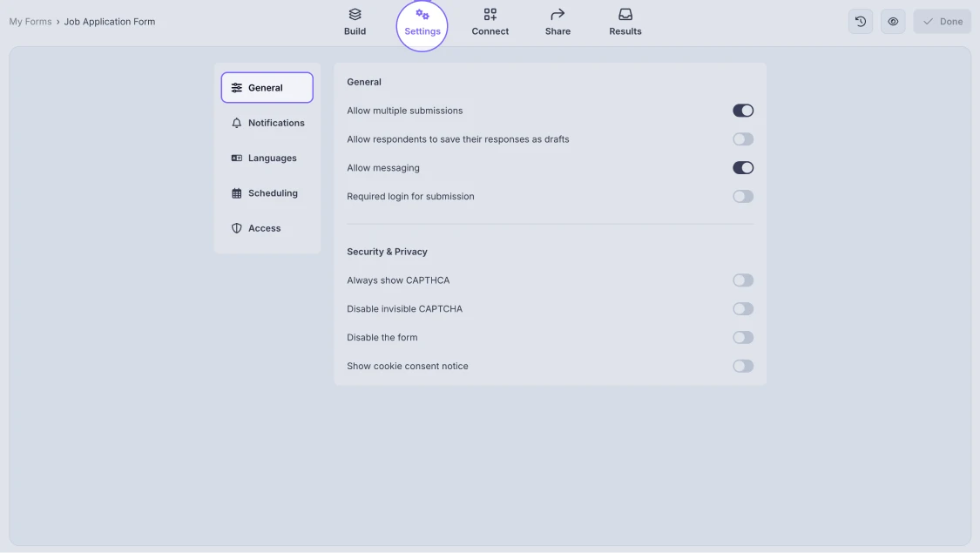This screenshot has width=980, height=553.
Task: Enable save responses as drafts
Action: tap(743, 138)
